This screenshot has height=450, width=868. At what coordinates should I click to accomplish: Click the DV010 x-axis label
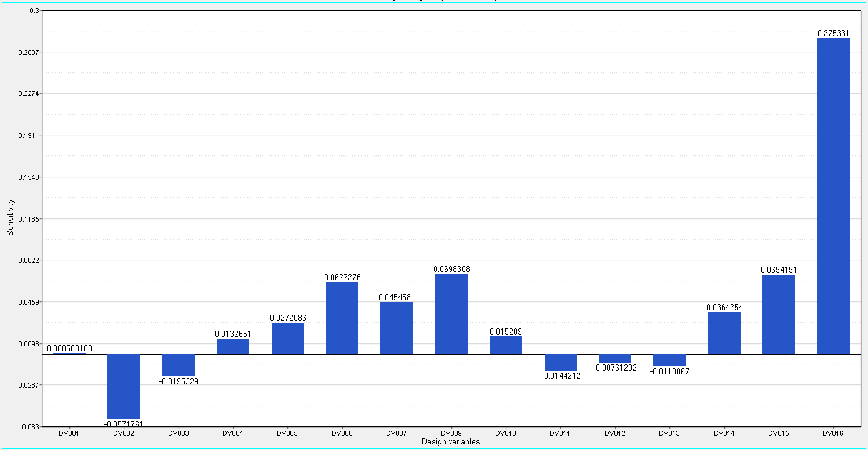point(505,433)
